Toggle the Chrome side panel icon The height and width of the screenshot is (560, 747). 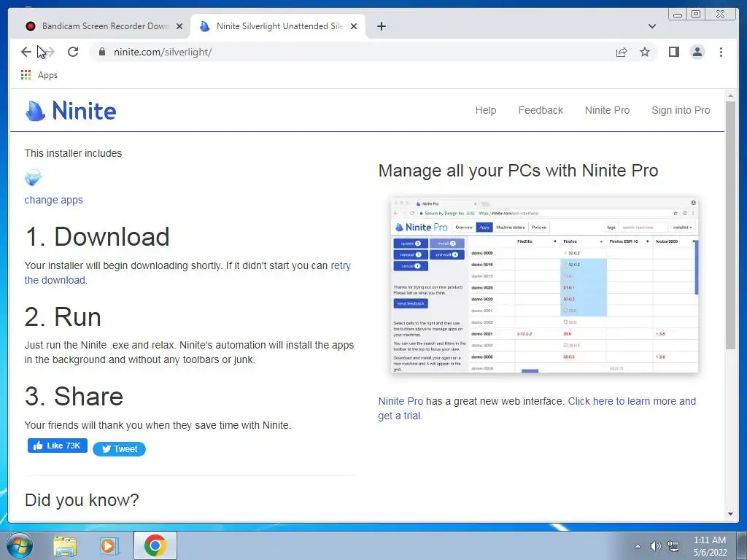coord(673,52)
